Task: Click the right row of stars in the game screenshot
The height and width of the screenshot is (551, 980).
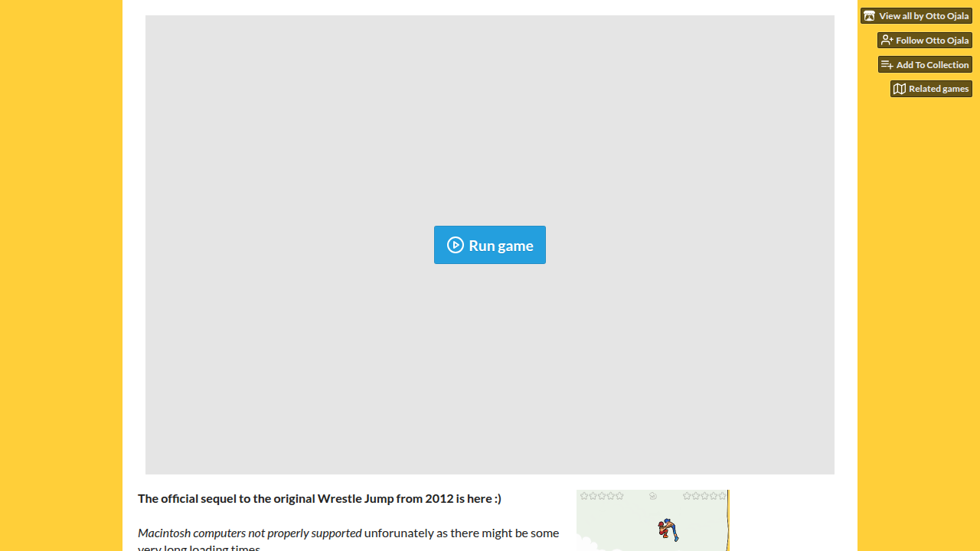Action: pos(704,496)
